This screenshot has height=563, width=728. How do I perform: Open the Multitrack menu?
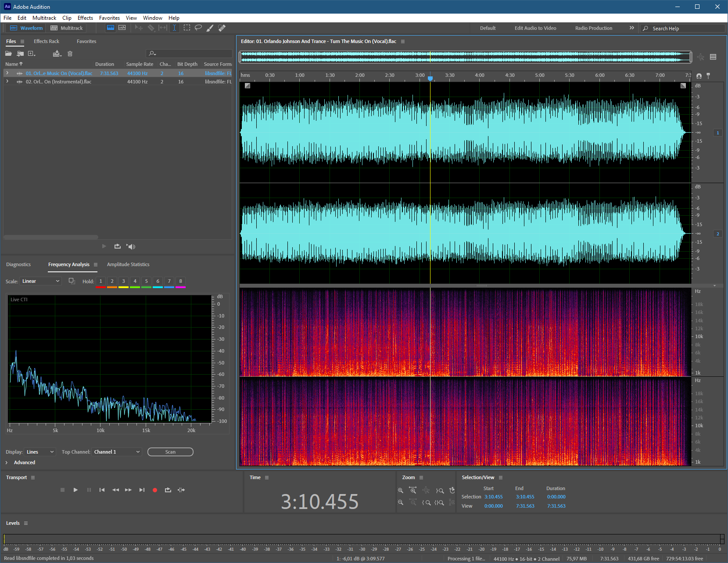tap(44, 18)
